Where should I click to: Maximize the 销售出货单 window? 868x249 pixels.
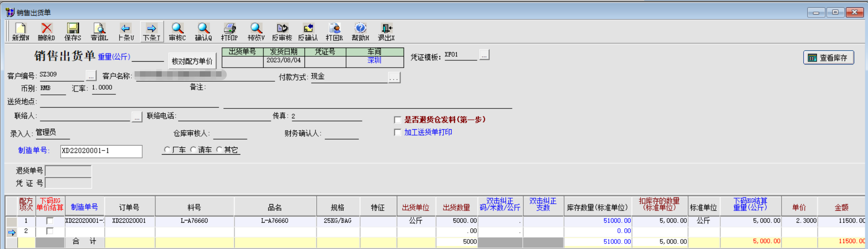(x=835, y=12)
